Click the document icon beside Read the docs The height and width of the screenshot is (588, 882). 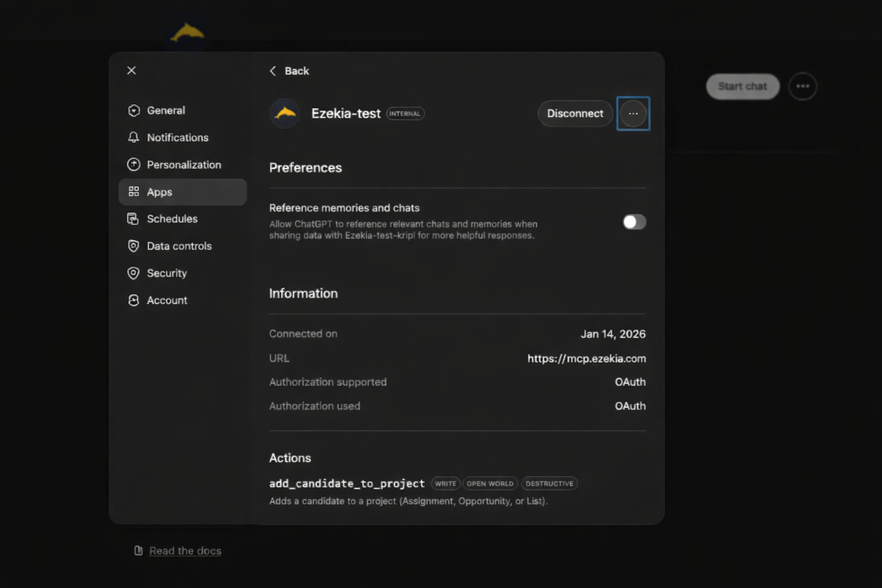pyautogui.click(x=138, y=551)
